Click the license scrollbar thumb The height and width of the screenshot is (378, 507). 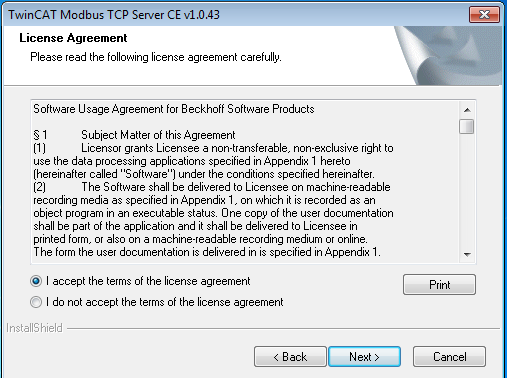pos(467,126)
